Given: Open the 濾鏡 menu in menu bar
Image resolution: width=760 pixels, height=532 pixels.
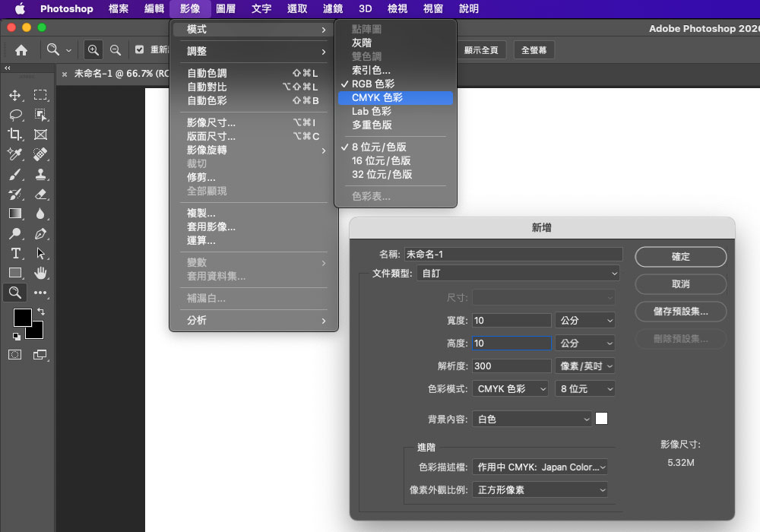Looking at the screenshot, I should pos(332,9).
